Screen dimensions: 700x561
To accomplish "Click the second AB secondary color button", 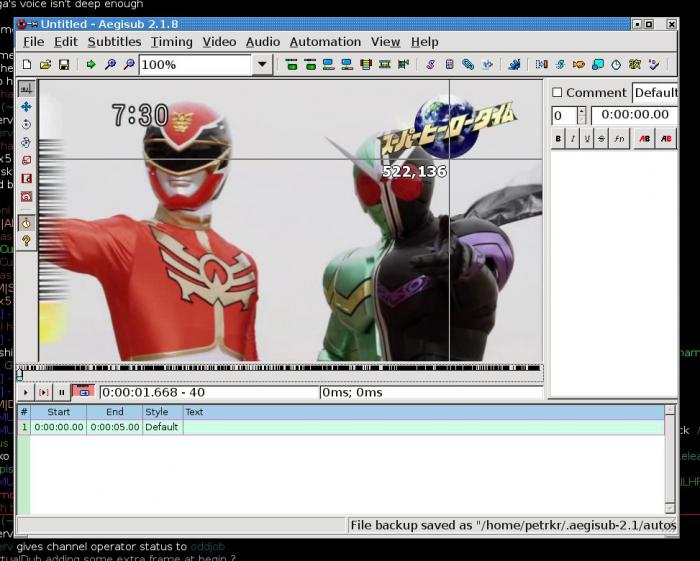I will coord(666,139).
